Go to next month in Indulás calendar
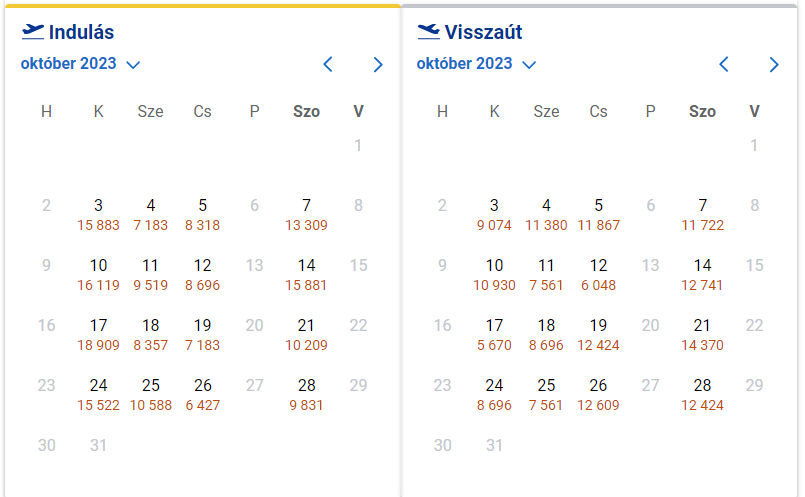 [x=378, y=64]
